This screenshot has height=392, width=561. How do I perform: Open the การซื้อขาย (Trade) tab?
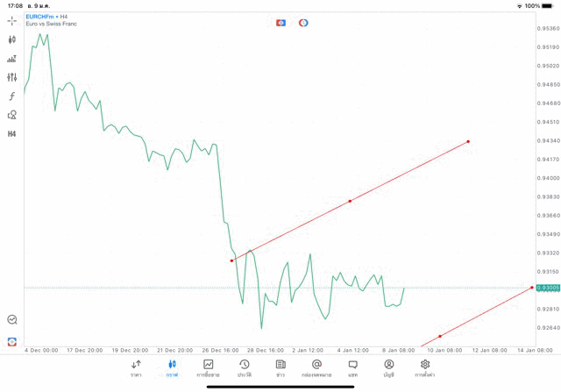tap(209, 367)
